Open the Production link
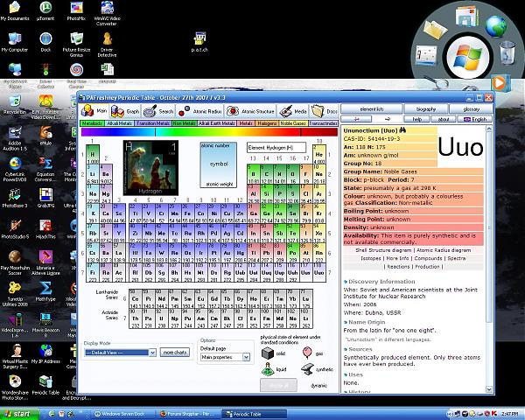Image resolution: width=525 pixels, height=420 pixels. pyautogui.click(x=427, y=267)
